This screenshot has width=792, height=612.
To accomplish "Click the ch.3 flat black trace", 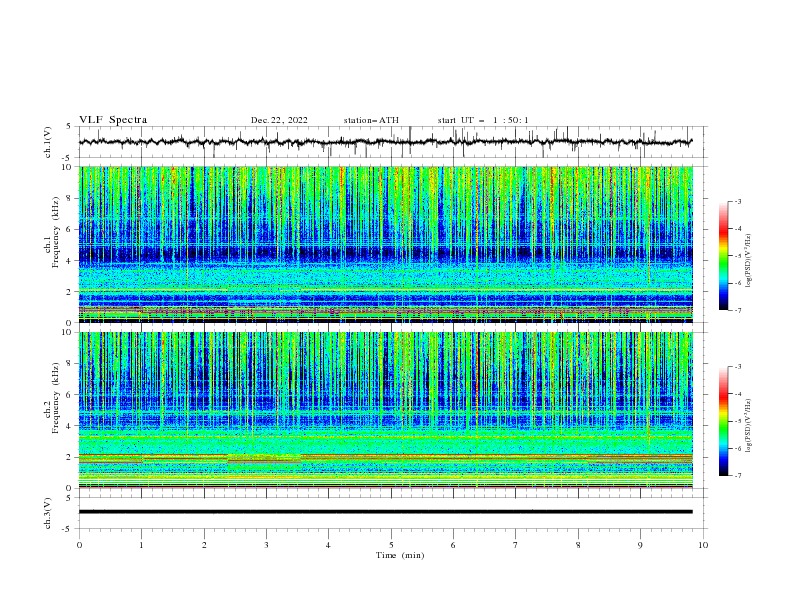I will [x=385, y=512].
